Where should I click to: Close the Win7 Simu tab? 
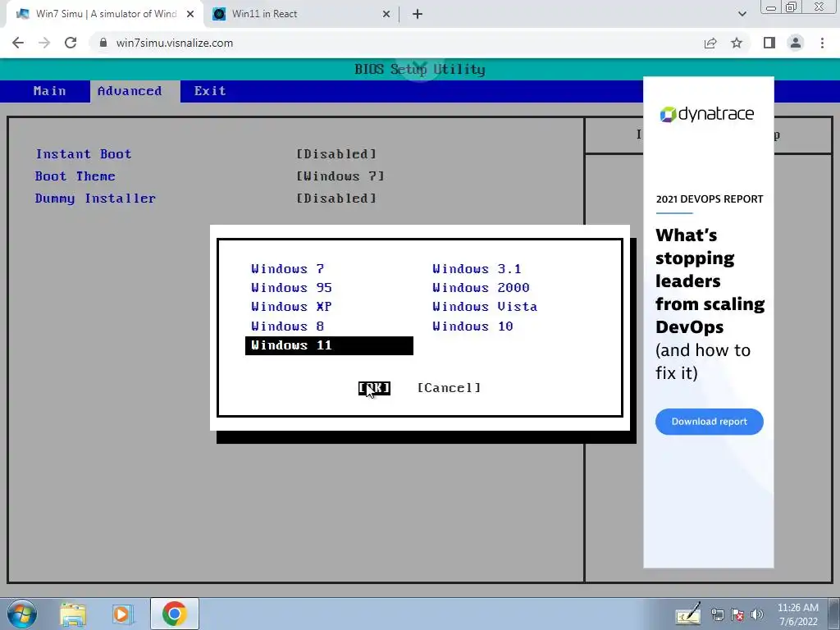(190, 15)
